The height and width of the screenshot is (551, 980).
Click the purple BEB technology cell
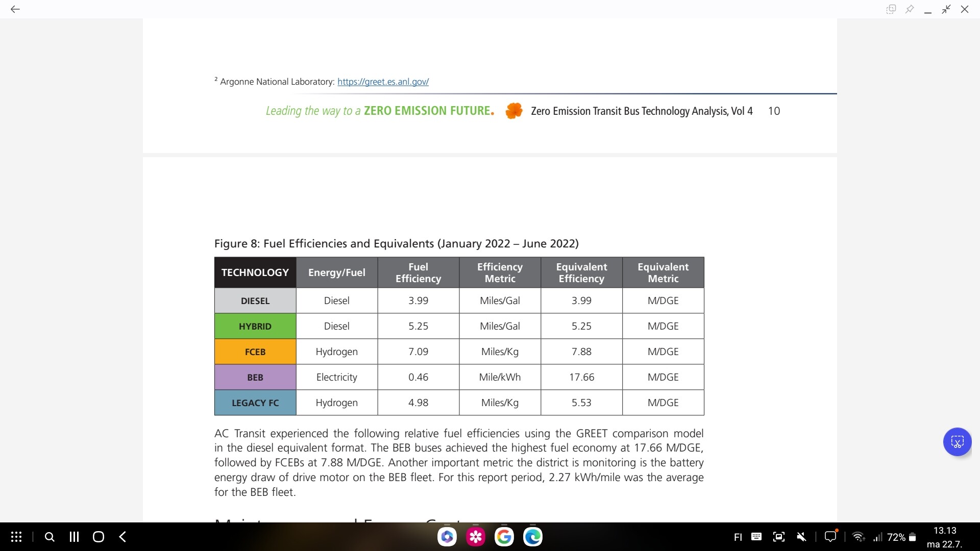click(255, 377)
